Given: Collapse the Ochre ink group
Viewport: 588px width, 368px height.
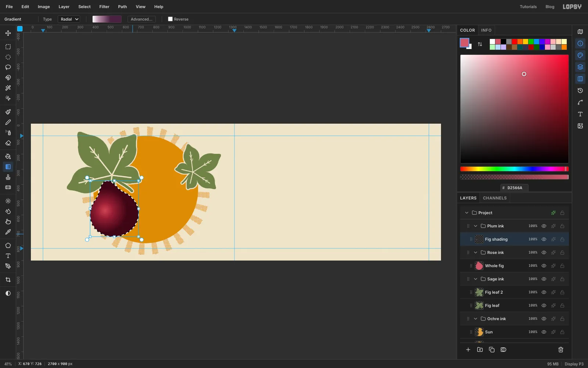Looking at the screenshot, I should 476,319.
